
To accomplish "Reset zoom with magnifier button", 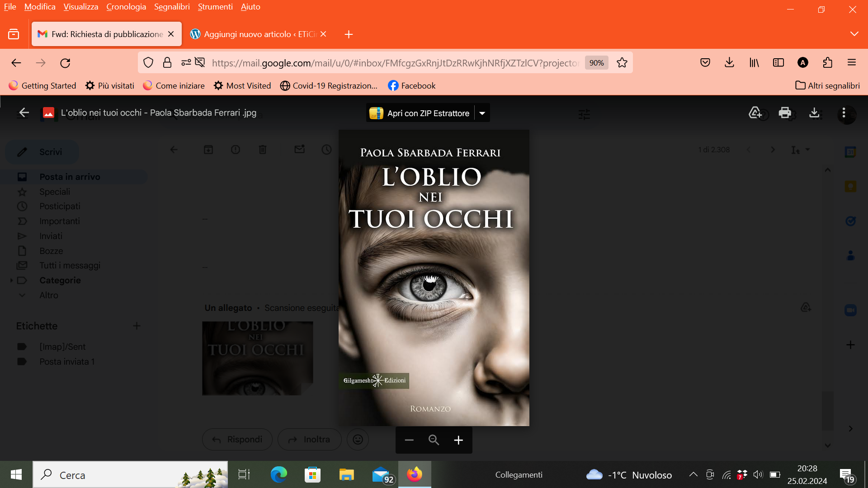I will tap(434, 440).
